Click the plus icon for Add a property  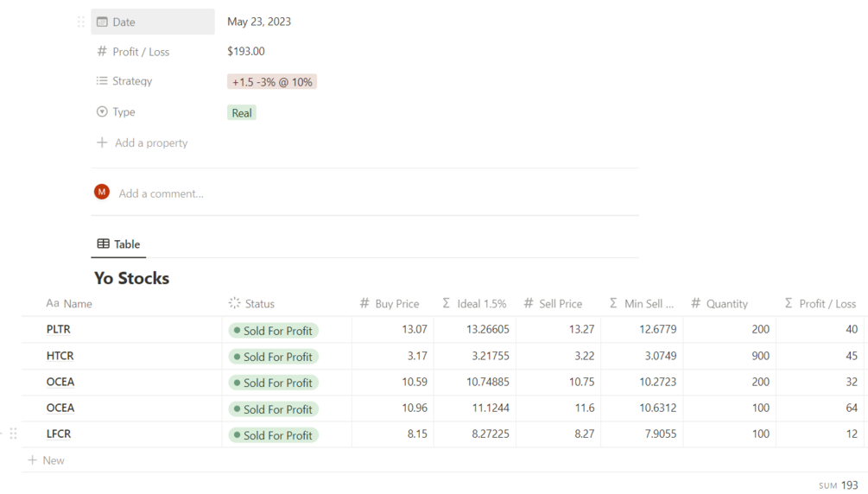[x=102, y=142]
